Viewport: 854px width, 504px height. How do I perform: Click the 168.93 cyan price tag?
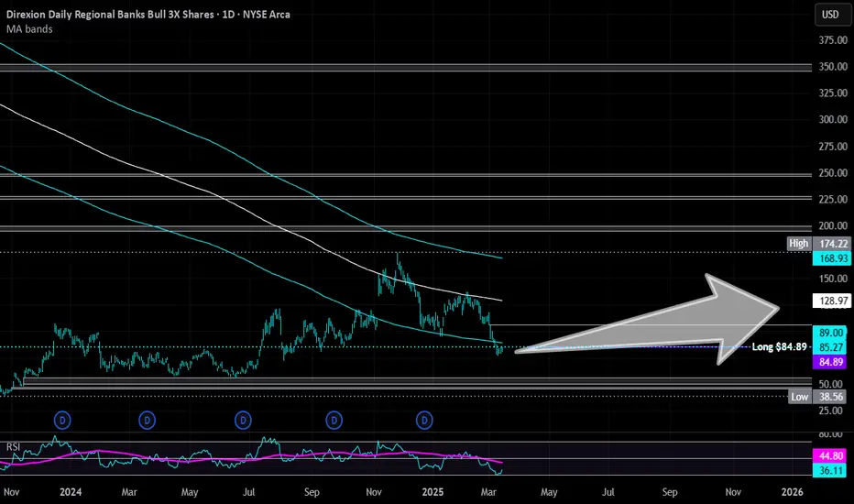(x=832, y=258)
